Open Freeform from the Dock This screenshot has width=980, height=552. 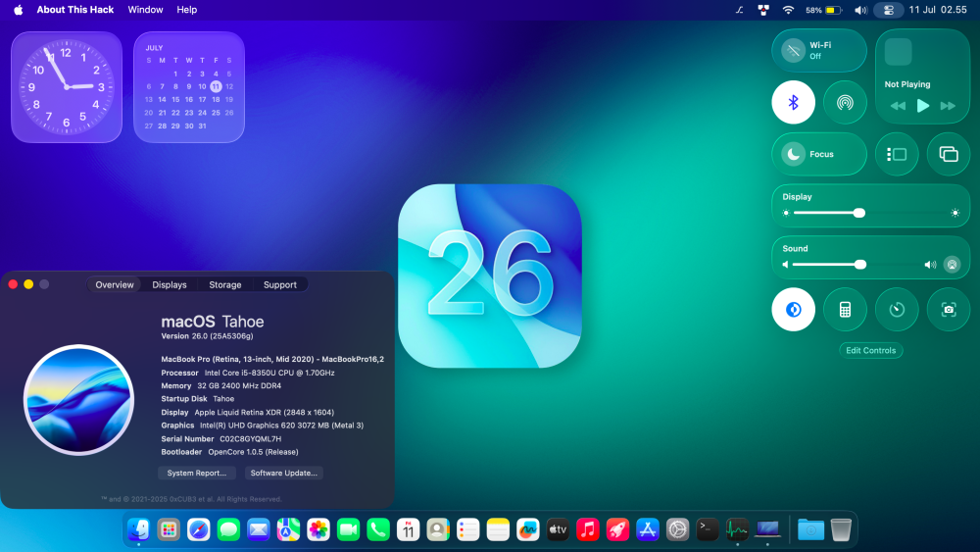coord(528,529)
